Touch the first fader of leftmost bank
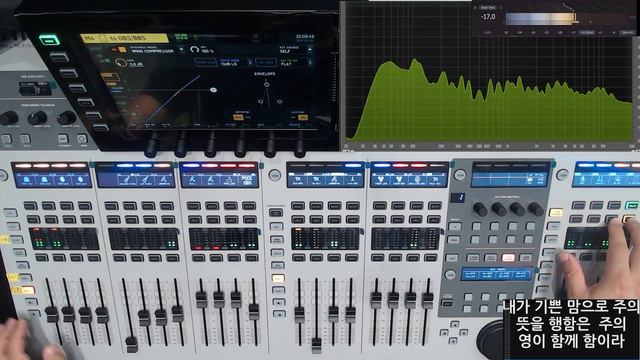The width and height of the screenshot is (640, 360). pos(52,315)
